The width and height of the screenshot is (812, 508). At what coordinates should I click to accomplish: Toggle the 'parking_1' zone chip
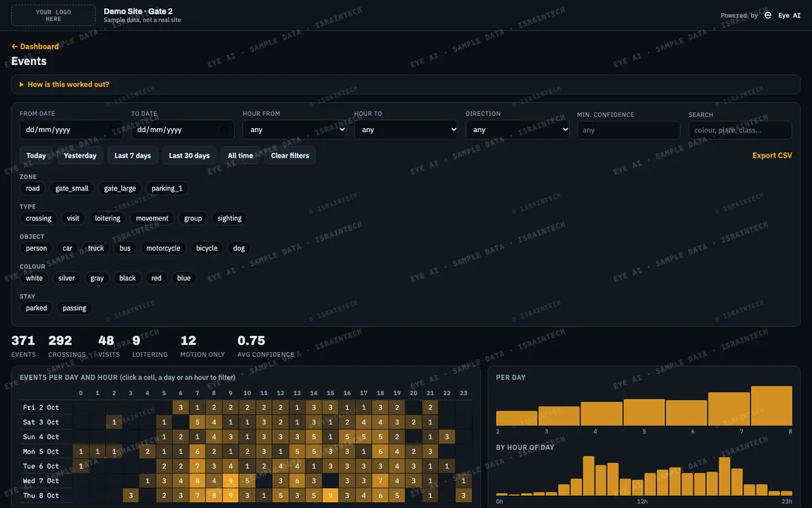click(x=167, y=188)
